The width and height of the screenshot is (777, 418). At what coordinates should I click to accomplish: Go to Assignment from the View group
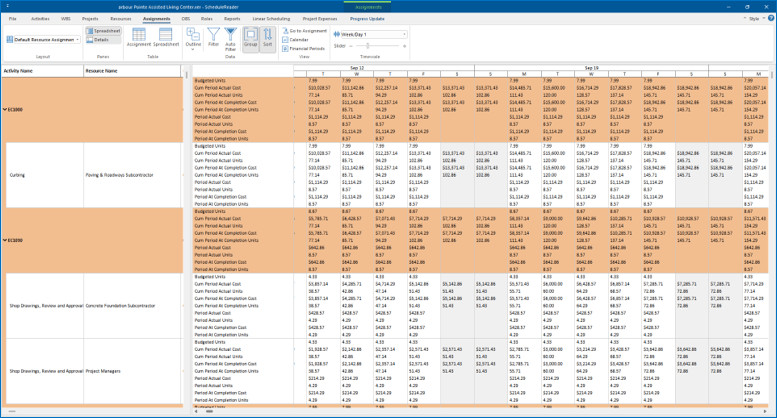pyautogui.click(x=304, y=31)
